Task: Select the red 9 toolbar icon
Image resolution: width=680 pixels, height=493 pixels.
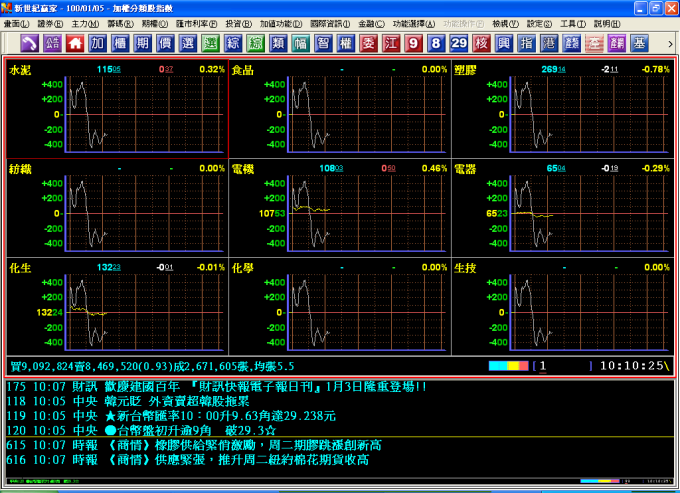Action: (x=413, y=43)
